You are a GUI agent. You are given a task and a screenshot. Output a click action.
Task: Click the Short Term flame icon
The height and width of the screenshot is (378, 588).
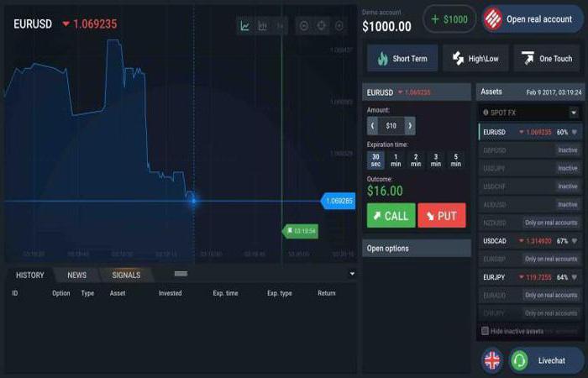coord(382,58)
